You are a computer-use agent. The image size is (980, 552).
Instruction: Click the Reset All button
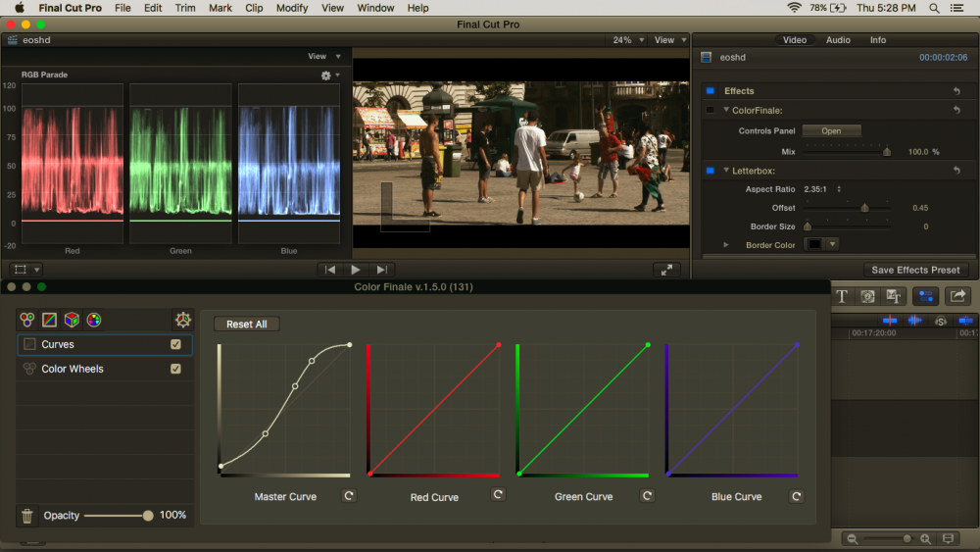point(247,324)
